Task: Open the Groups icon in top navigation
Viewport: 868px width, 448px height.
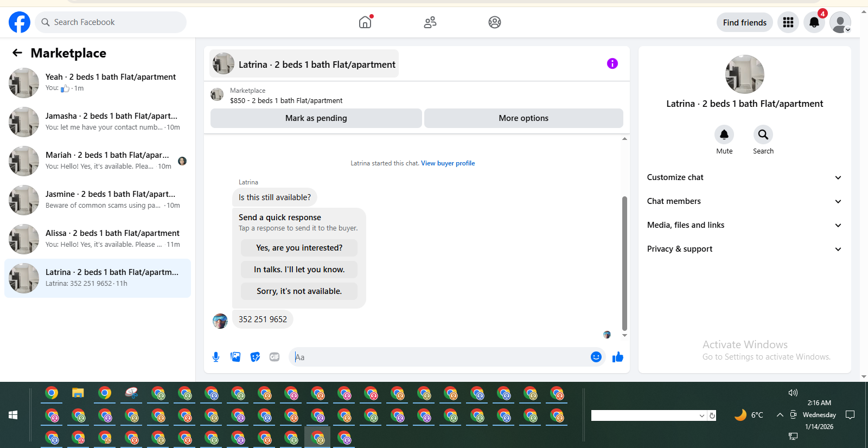Action: 495,22
